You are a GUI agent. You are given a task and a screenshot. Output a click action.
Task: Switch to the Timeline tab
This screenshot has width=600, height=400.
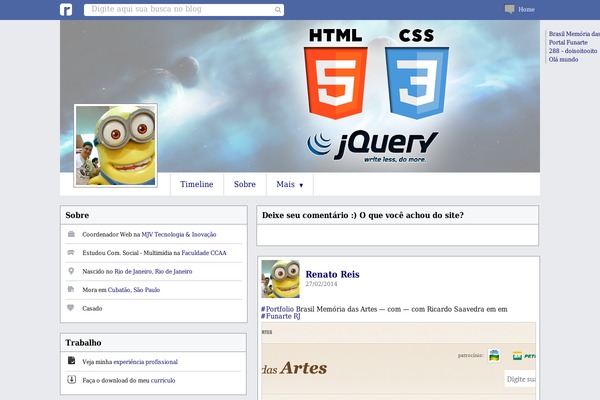pos(197,184)
